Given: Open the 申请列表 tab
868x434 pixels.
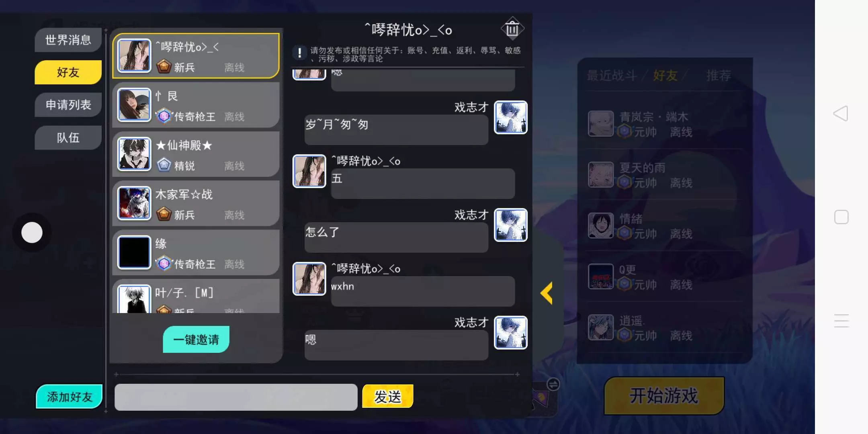Looking at the screenshot, I should click(68, 105).
